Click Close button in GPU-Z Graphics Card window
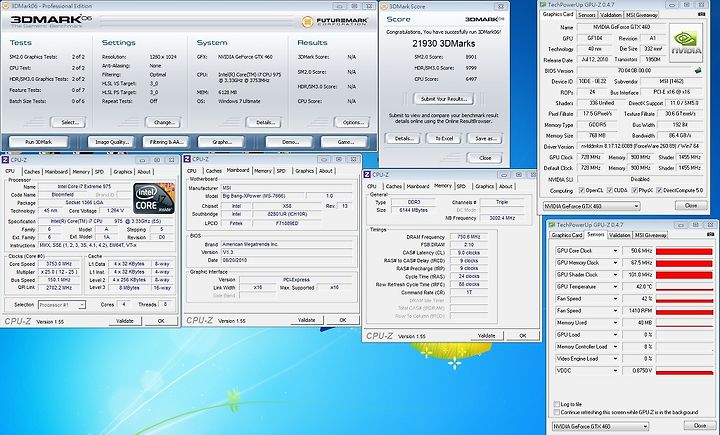Viewport: 720px width, 435px height. coord(690,206)
